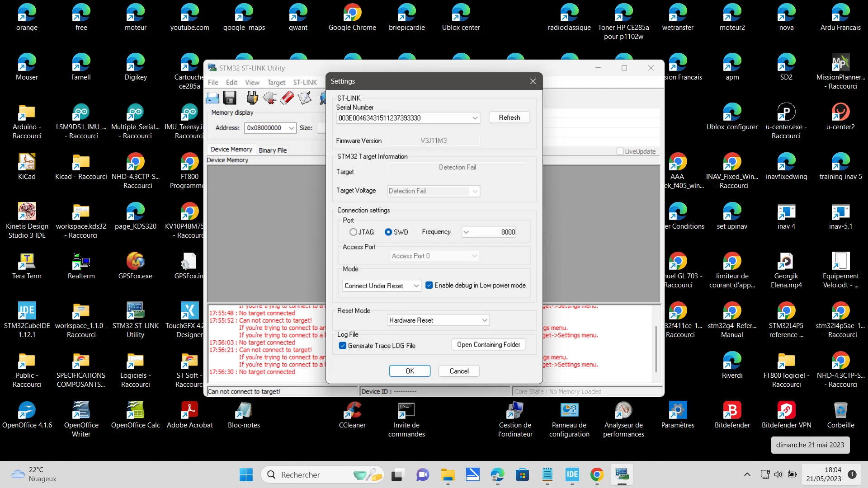Image resolution: width=868 pixels, height=488 pixels.
Task: Click the STM32CubeIDE taskbar icon
Action: [x=572, y=474]
